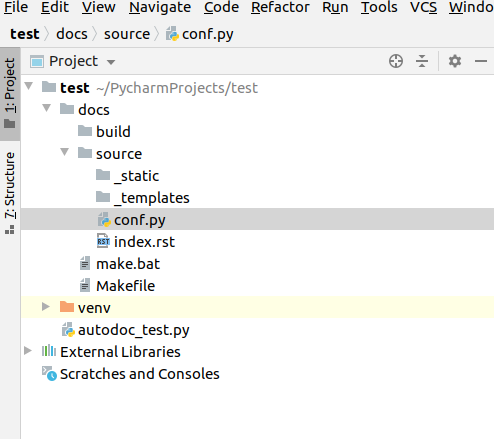Select conf.py name in project tree

pos(140,220)
